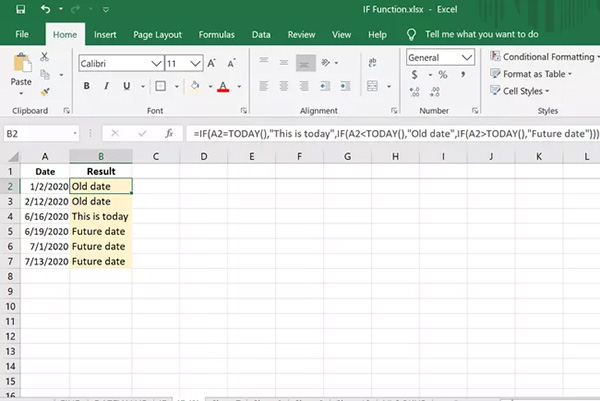600x401 pixels.
Task: Switch to the Formulas ribbon tab
Action: click(x=216, y=34)
